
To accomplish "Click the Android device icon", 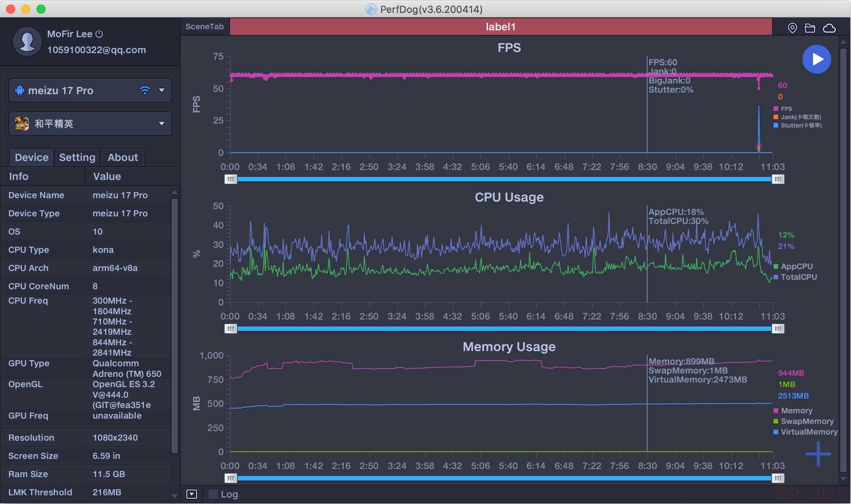I will 20,90.
